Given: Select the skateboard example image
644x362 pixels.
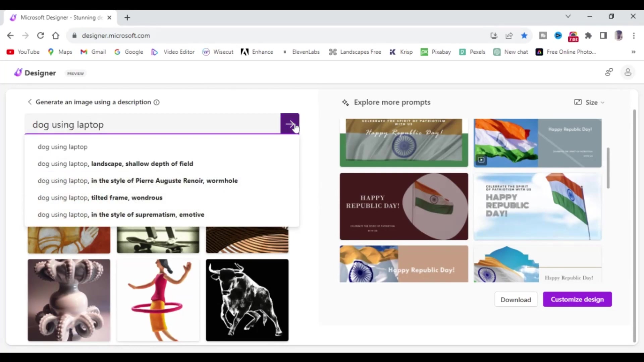Looking at the screenshot, I should tap(158, 240).
